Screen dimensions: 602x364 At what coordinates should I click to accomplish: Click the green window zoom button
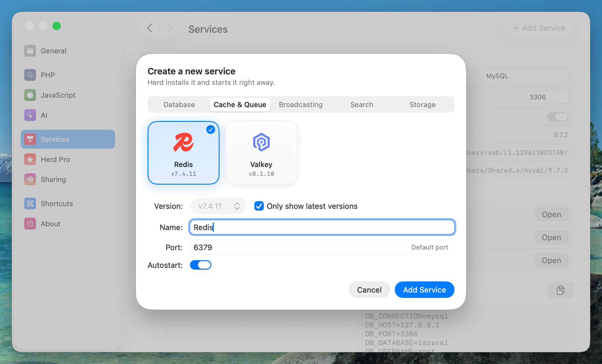coord(57,26)
